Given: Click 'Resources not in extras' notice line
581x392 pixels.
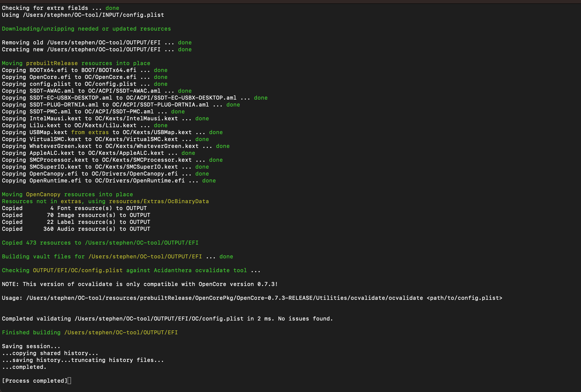Looking at the screenshot, I should coord(106,201).
